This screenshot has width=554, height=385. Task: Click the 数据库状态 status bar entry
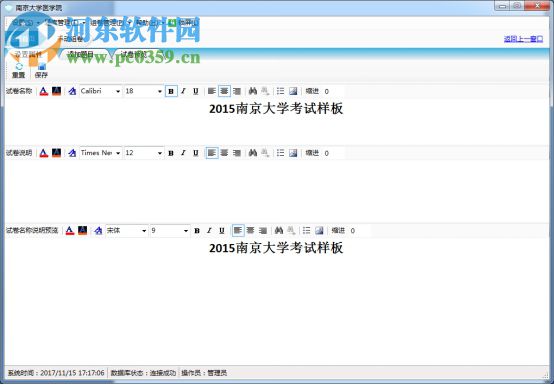point(143,373)
